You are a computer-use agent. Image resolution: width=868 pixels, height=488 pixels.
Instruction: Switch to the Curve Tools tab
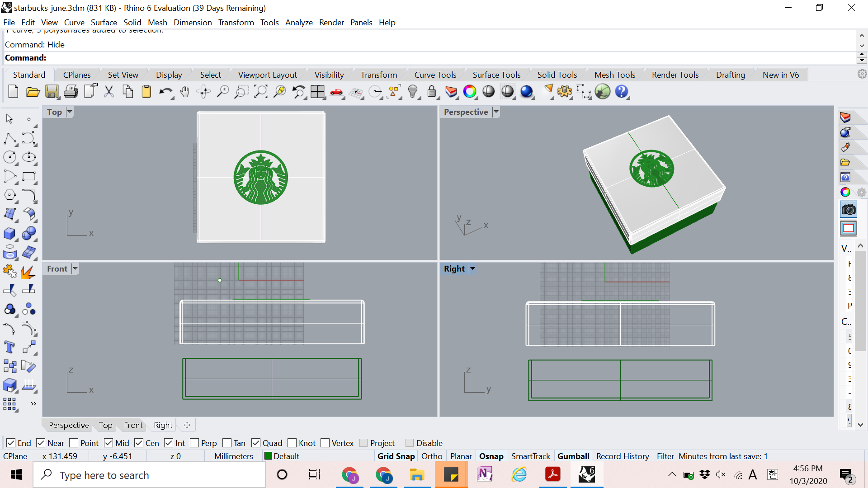(435, 75)
